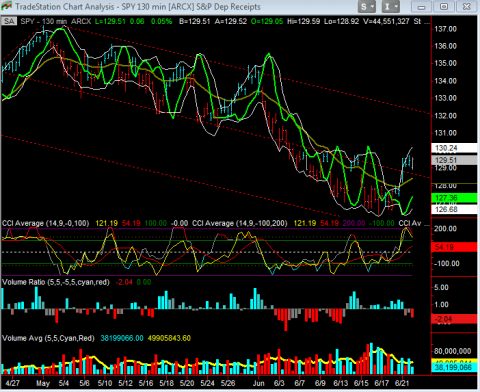
Task: Click the Hi=129.59 high value
Action: point(303,21)
